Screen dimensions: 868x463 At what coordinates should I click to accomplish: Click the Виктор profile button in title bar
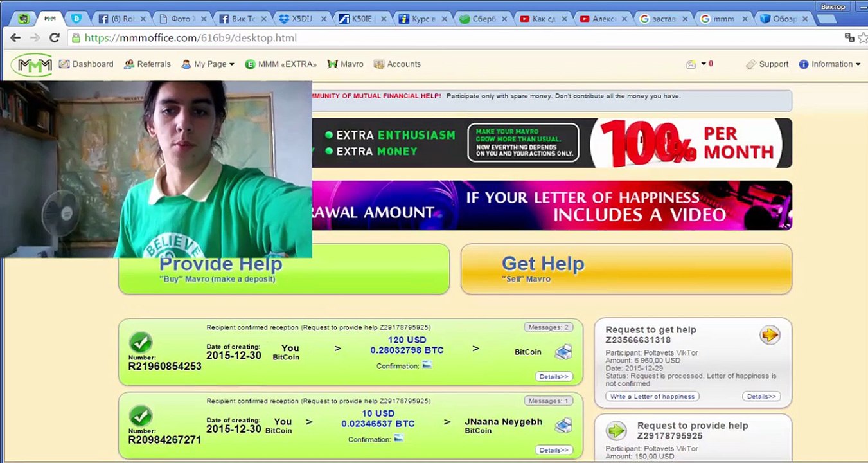tap(833, 6)
